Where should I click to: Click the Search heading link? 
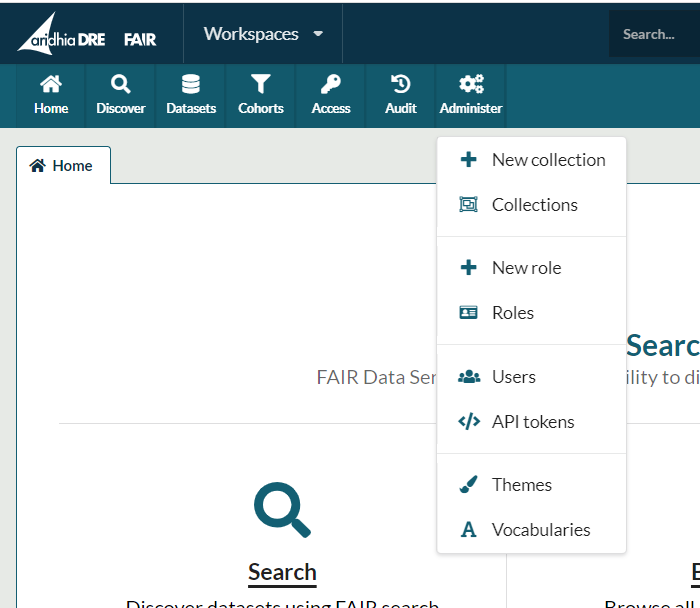pos(282,572)
